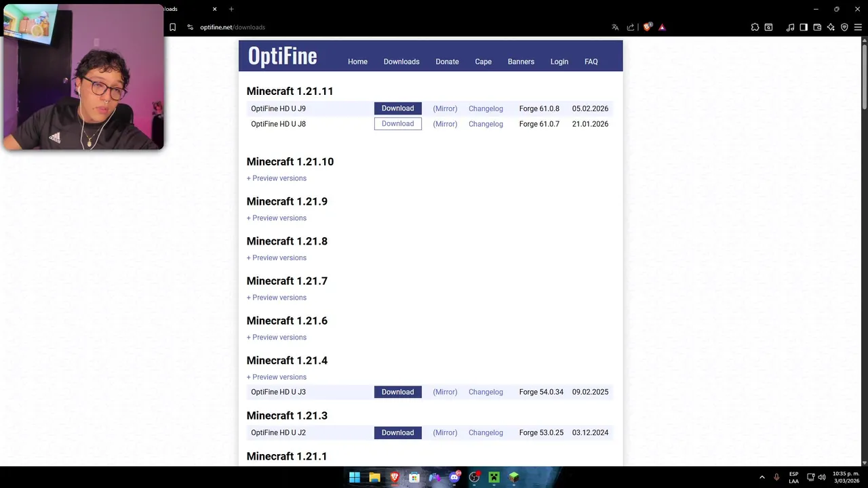Click the share page icon in address bar
This screenshot has height=488, width=868.
click(x=631, y=27)
